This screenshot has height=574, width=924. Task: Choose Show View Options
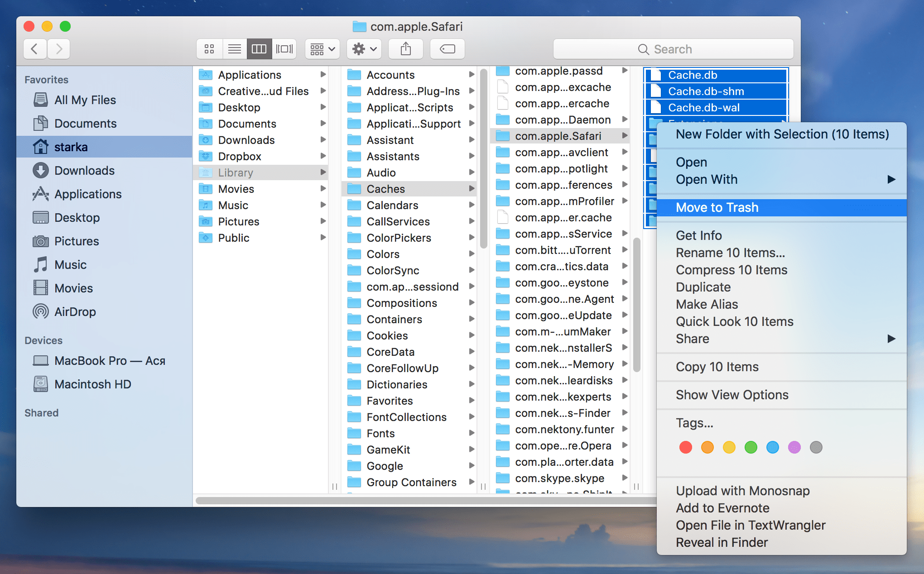[x=782, y=395]
